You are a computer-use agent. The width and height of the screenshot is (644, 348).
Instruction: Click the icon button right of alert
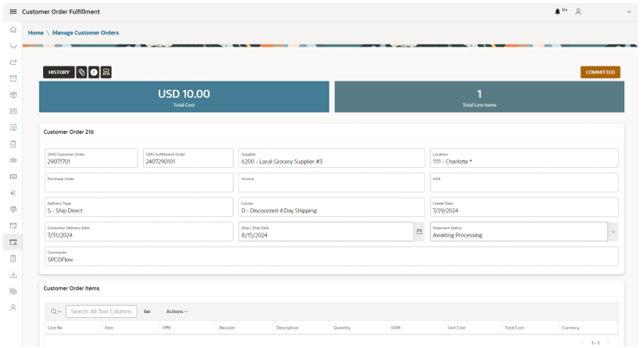pos(106,73)
